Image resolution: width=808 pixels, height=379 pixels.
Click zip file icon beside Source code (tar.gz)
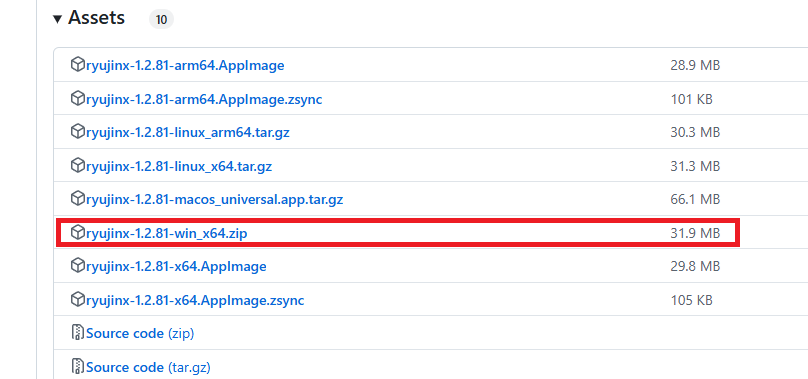77,367
